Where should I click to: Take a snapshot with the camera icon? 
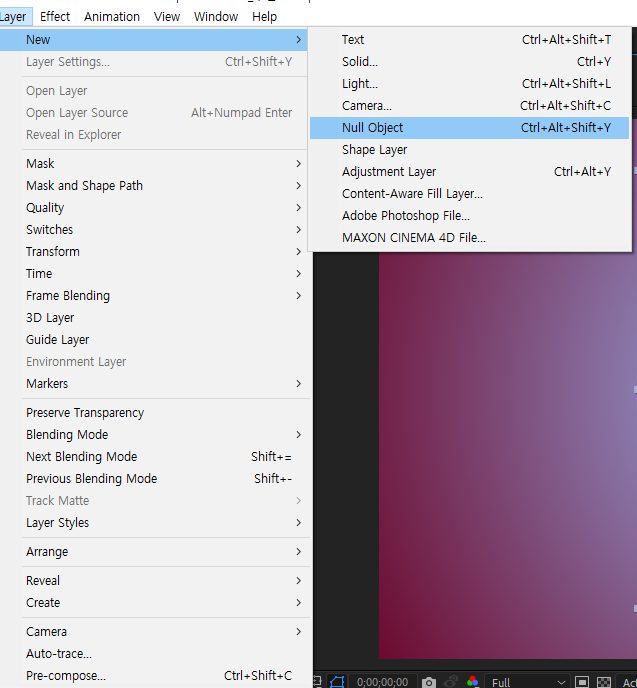[428, 682]
